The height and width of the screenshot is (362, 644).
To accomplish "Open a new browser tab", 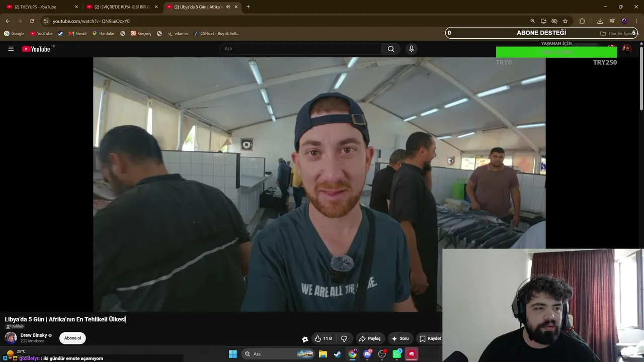I will (x=248, y=7).
